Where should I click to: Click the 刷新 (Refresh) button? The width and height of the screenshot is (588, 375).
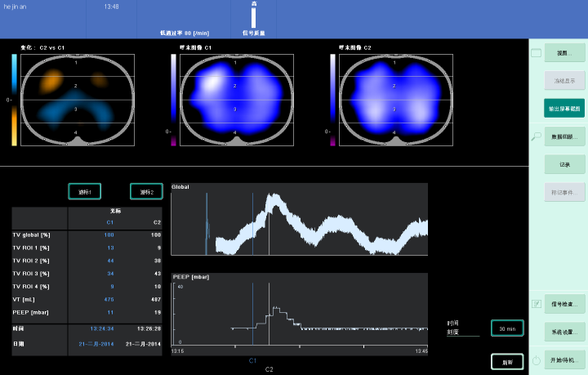[507, 362]
